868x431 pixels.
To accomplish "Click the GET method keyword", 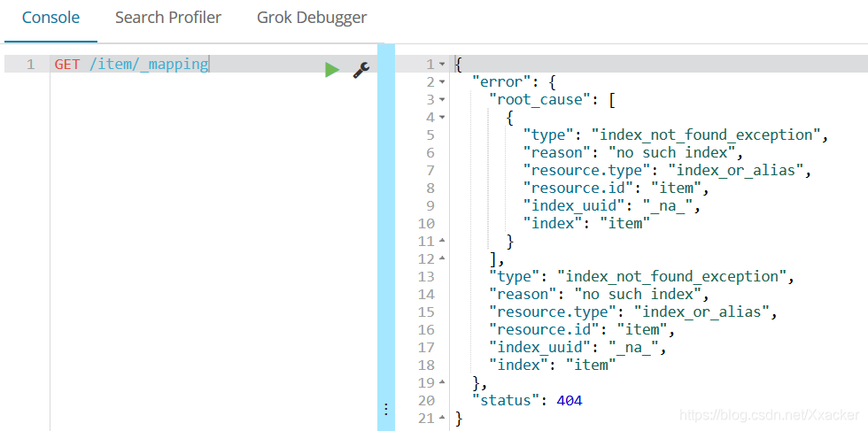I will coord(67,65).
